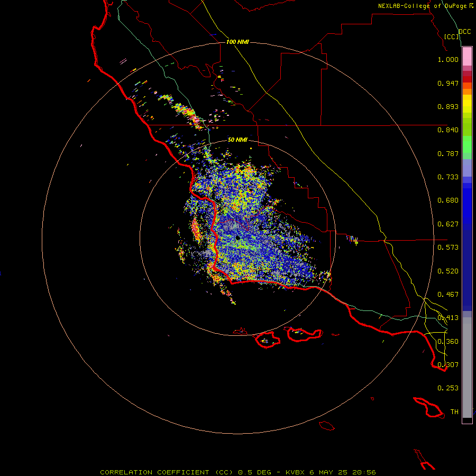Click the 0.947 color scale value
476x476 pixels.
click(448, 83)
